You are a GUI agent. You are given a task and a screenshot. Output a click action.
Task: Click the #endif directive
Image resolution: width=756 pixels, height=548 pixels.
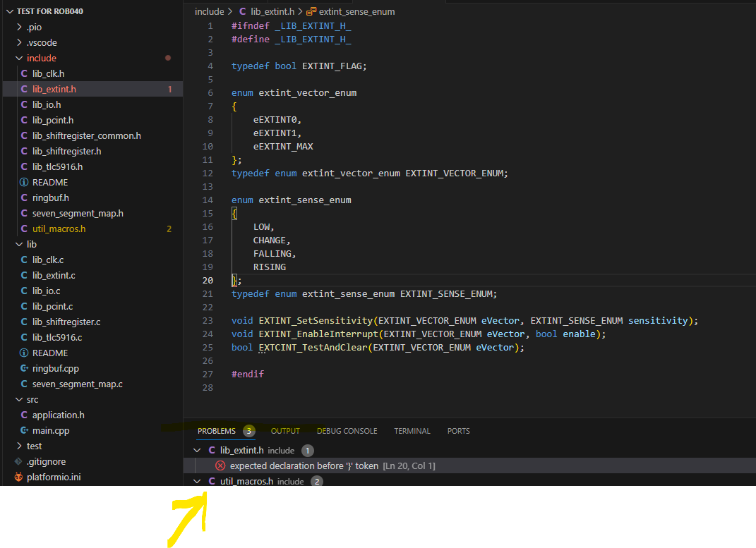(247, 375)
